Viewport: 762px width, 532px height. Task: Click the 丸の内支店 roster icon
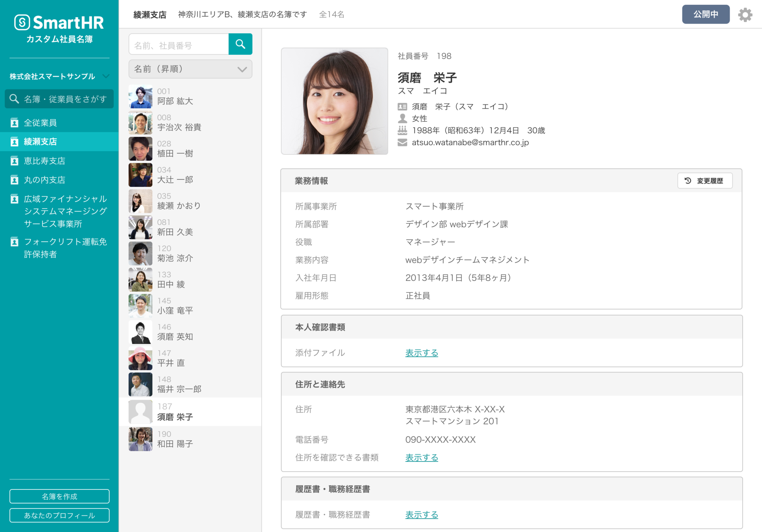(x=15, y=180)
